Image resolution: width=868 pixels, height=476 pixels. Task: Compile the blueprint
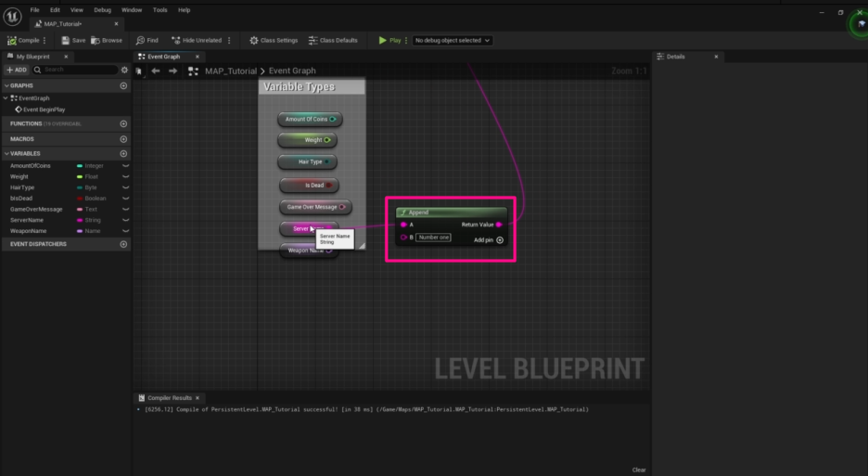(23, 41)
